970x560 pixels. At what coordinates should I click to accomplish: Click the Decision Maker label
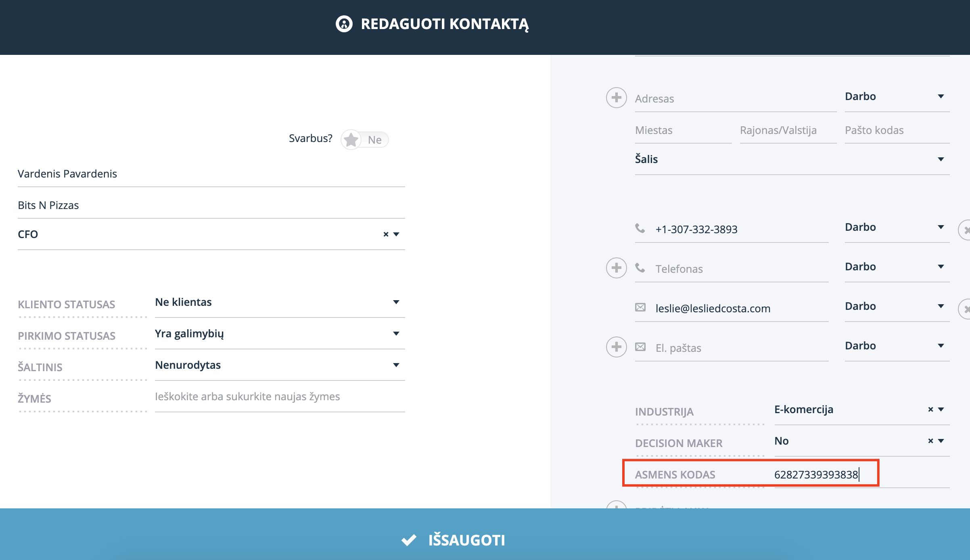(679, 443)
